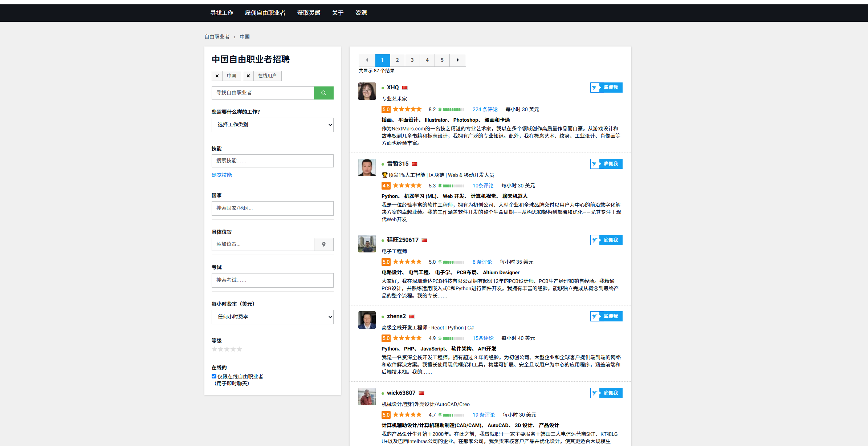Click the location pin icon
Viewport: 868px width, 446px height.
click(324, 244)
